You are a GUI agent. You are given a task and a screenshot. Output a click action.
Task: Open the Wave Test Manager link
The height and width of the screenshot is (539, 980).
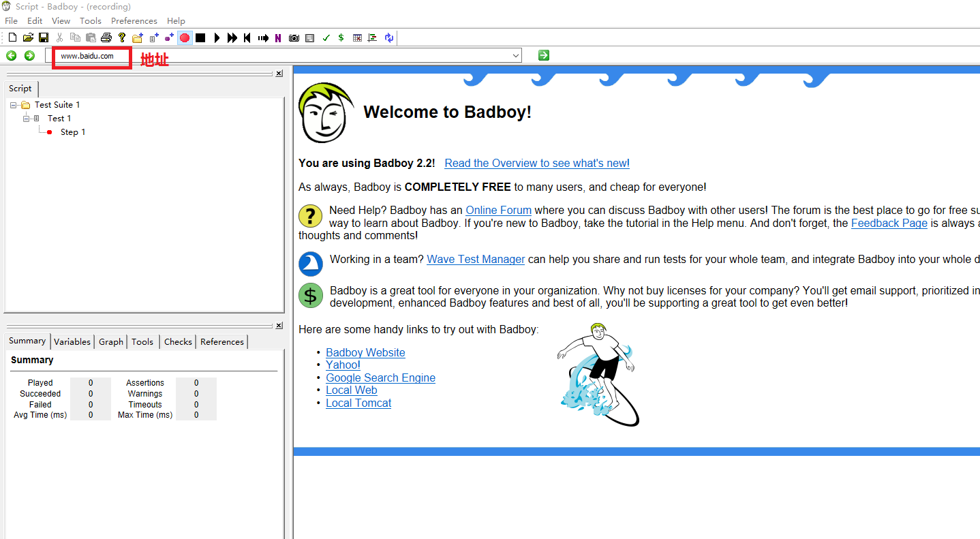[x=476, y=260]
